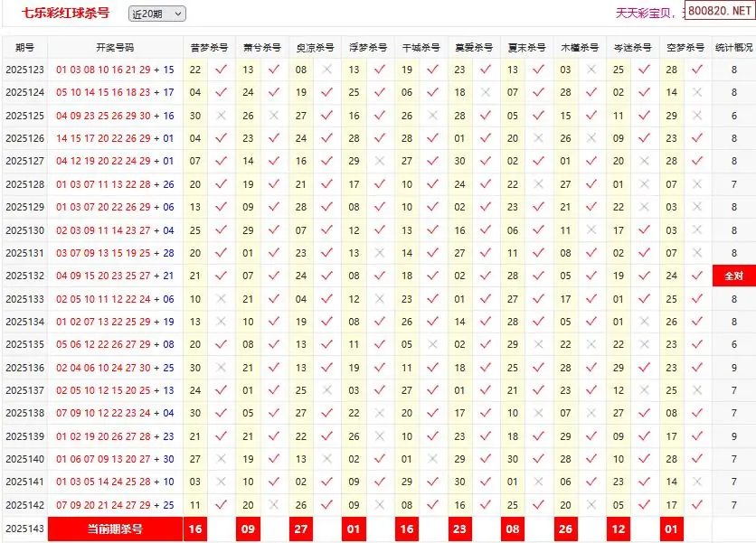The image size is (756, 543).
Task: Click the red 当前期杀号 cell
Action: (115, 529)
